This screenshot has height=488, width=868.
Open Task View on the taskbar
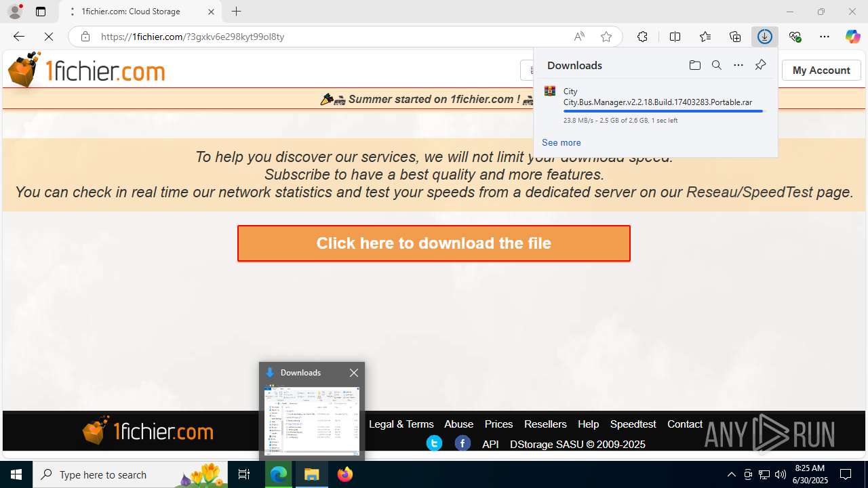244,474
